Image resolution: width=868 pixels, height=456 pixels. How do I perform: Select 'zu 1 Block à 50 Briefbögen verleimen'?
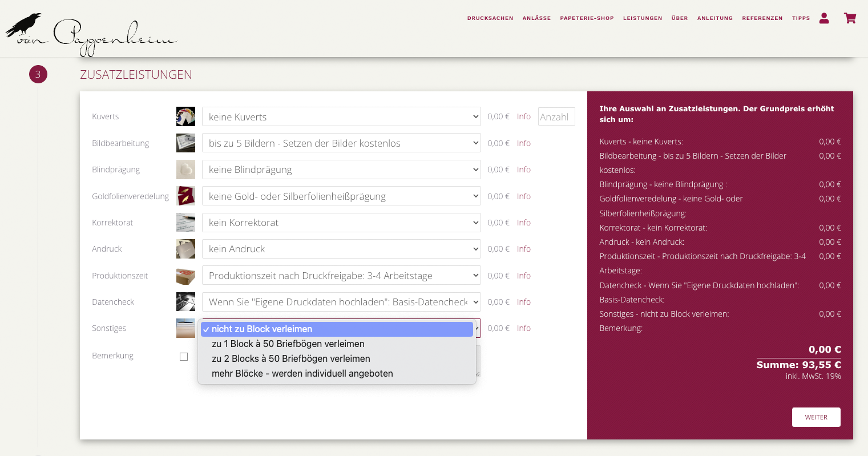[x=288, y=344]
